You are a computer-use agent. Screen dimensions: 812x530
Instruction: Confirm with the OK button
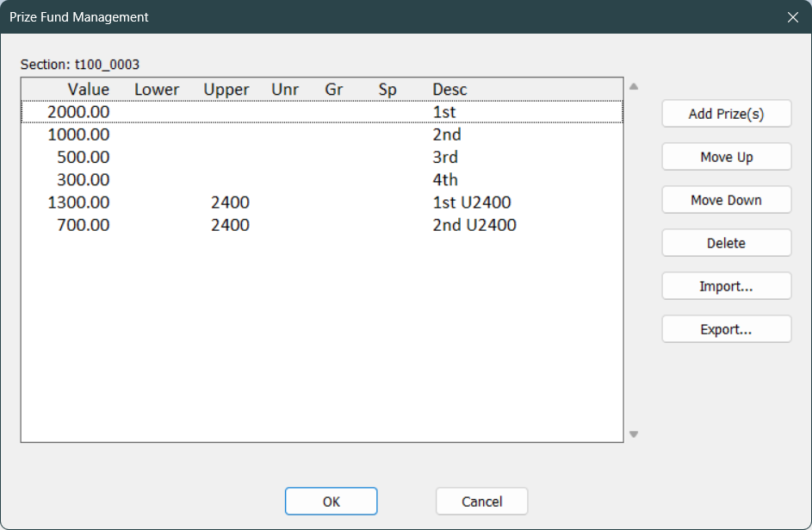331,501
